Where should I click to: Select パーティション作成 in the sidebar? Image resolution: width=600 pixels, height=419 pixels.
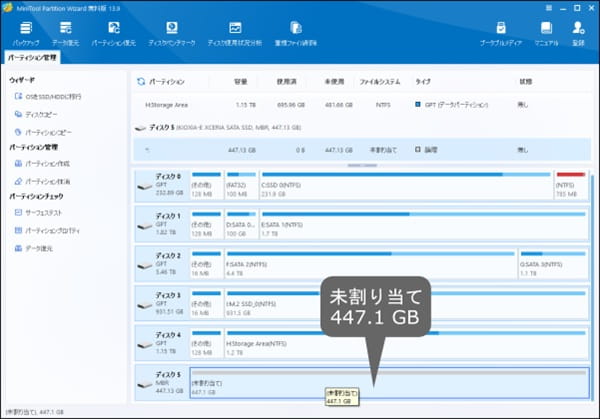(x=42, y=164)
